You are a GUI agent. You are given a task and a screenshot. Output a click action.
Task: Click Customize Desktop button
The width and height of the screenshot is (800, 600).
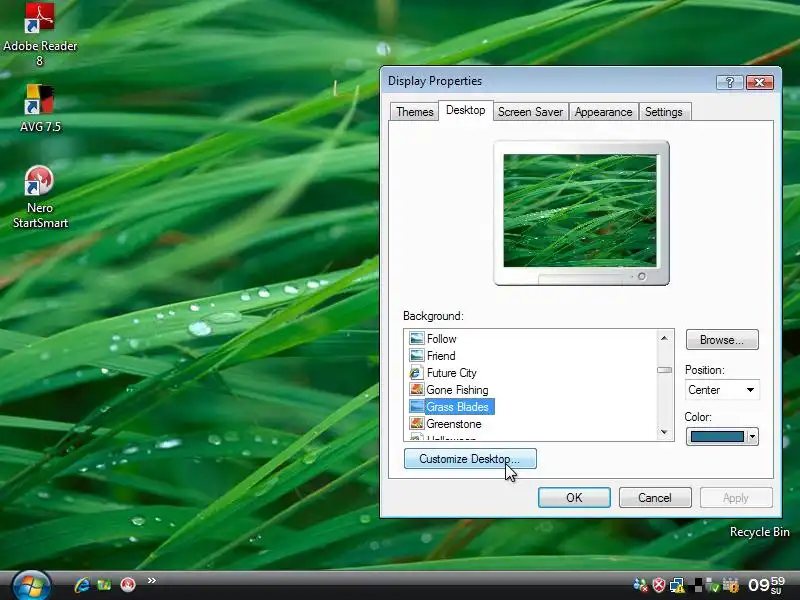point(470,459)
